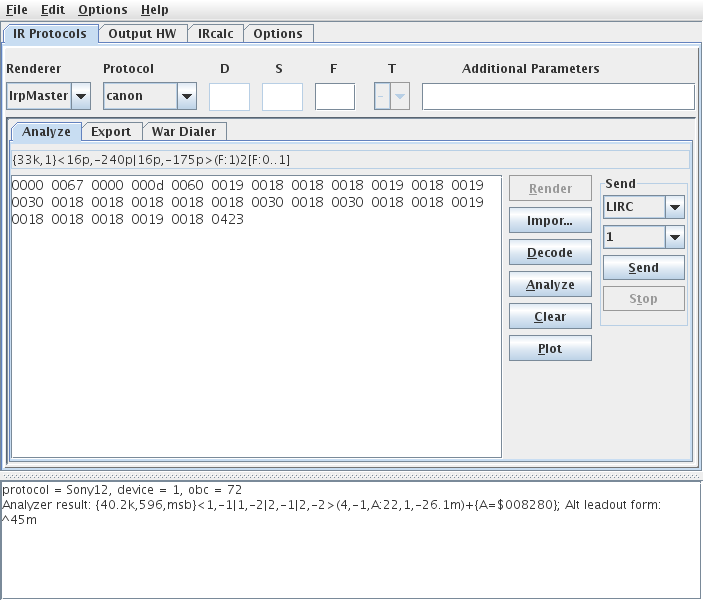
Task: Click the Import button
Action: click(550, 221)
